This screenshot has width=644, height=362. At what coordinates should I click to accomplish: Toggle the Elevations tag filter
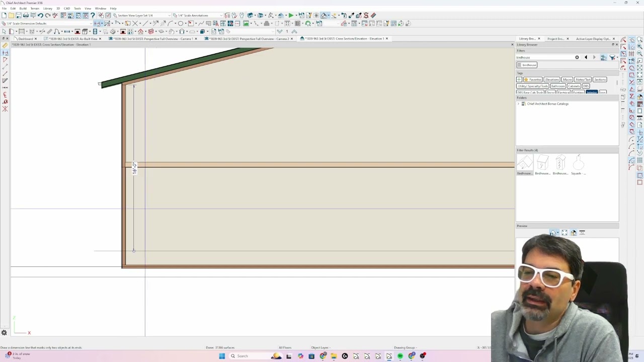point(552,79)
